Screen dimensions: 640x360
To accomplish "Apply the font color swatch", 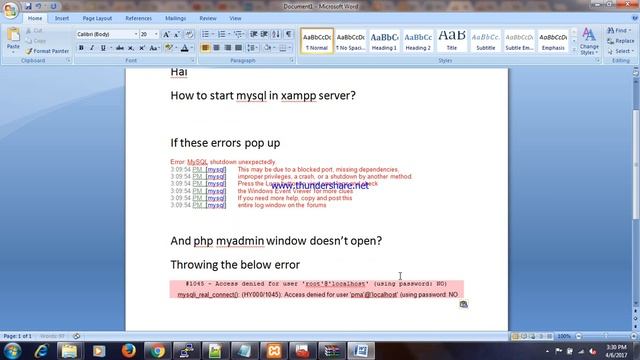I will 184,48.
